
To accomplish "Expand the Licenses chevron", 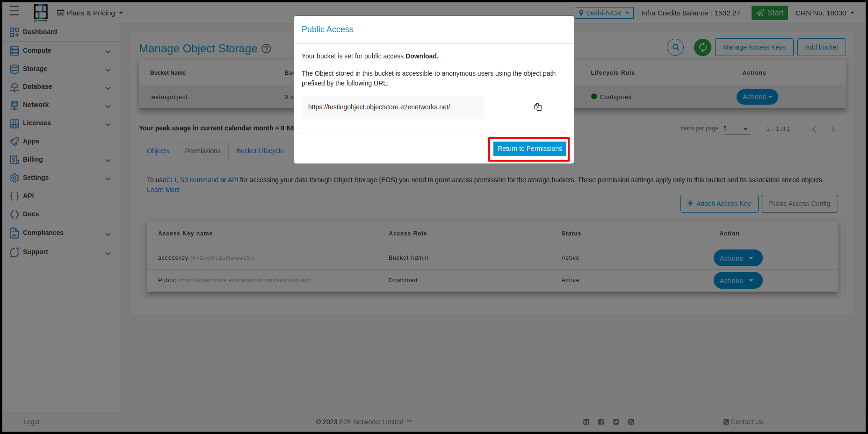I will pos(108,125).
